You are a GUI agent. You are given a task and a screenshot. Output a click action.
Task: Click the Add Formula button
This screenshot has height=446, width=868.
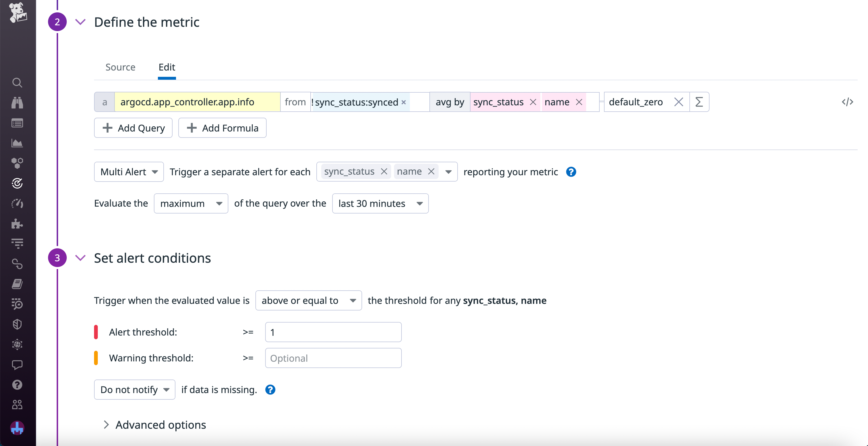[222, 128]
